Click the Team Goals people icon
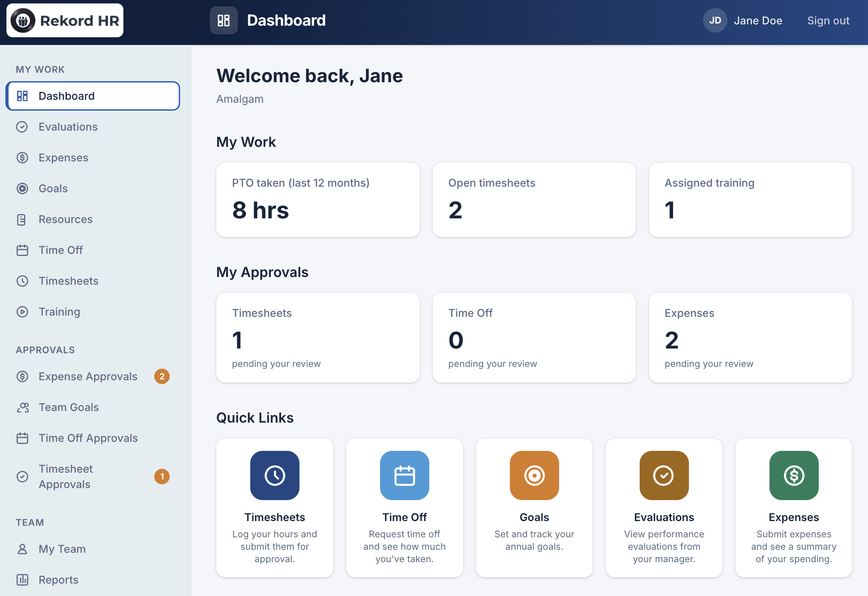This screenshot has height=596, width=868. (22, 407)
